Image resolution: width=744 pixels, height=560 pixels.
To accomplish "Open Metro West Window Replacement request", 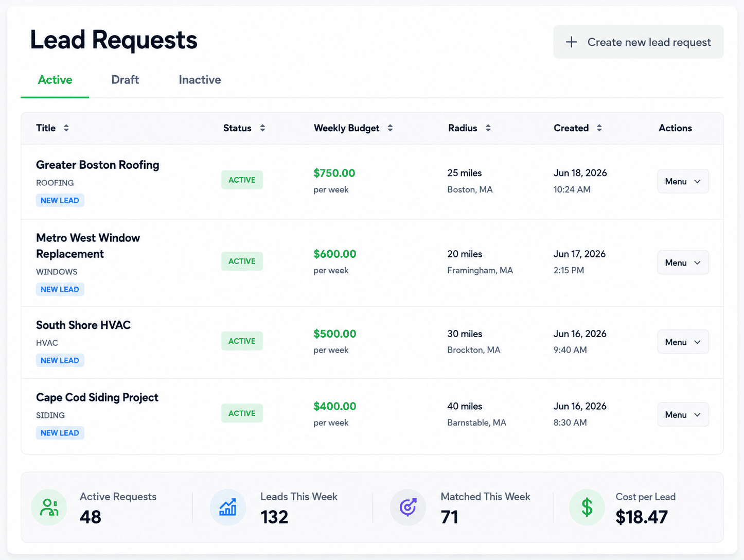I will pos(88,246).
